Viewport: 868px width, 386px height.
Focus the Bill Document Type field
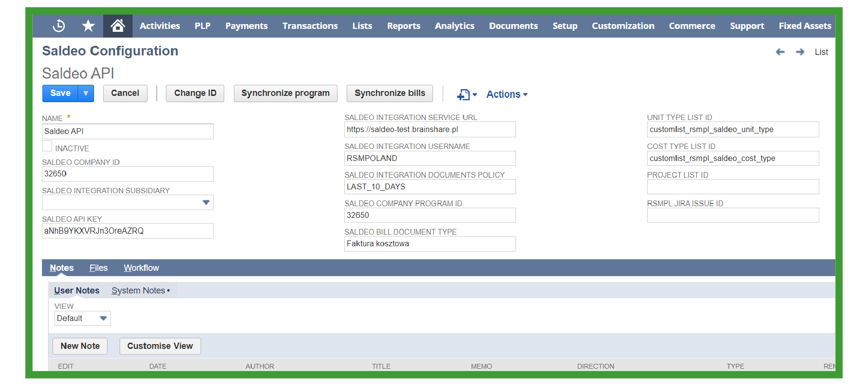430,244
